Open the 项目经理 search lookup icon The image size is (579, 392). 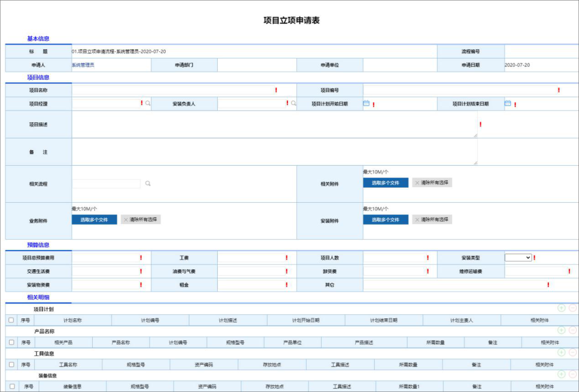(148, 103)
